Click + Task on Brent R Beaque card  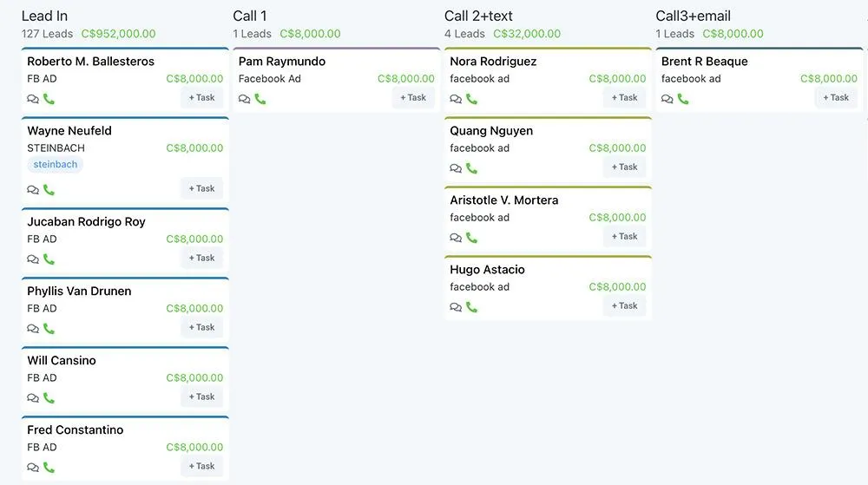click(x=836, y=97)
